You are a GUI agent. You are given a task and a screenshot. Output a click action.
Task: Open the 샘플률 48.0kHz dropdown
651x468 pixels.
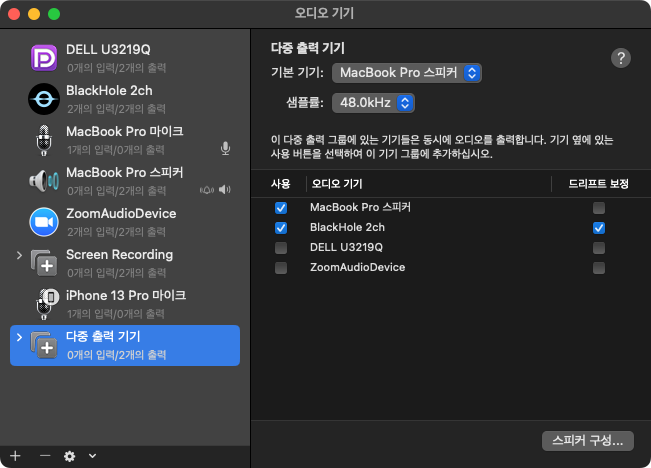tap(373, 103)
